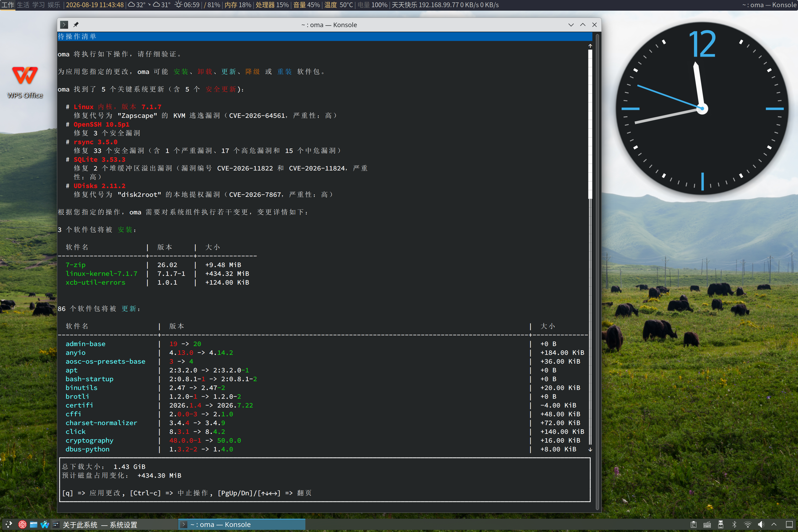Click the oma pager scroll down arrow
This screenshot has width=798, height=532.
tap(590, 449)
